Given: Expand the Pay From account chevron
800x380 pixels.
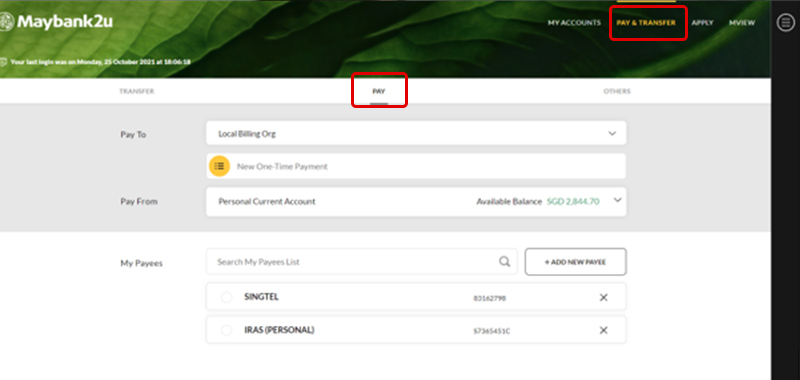Looking at the screenshot, I should (x=617, y=200).
